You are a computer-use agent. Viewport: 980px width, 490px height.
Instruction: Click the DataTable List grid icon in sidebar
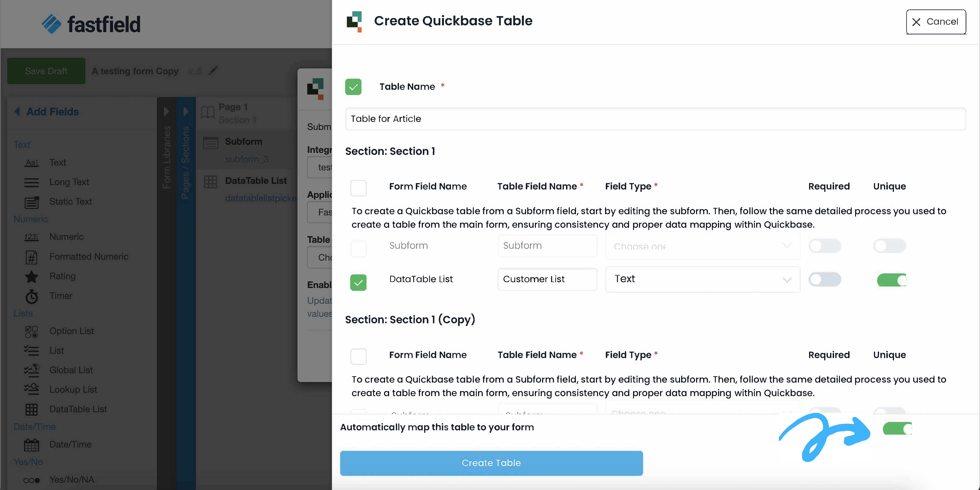[x=32, y=409]
